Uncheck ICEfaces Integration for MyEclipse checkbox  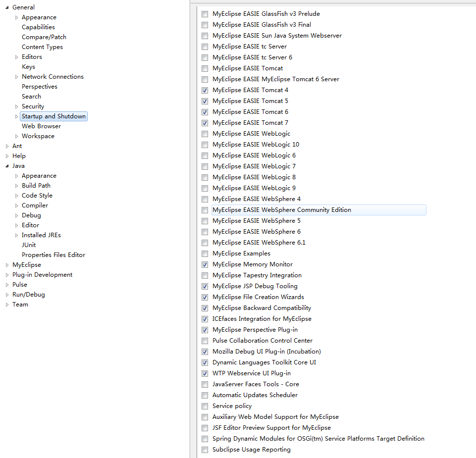pos(205,319)
